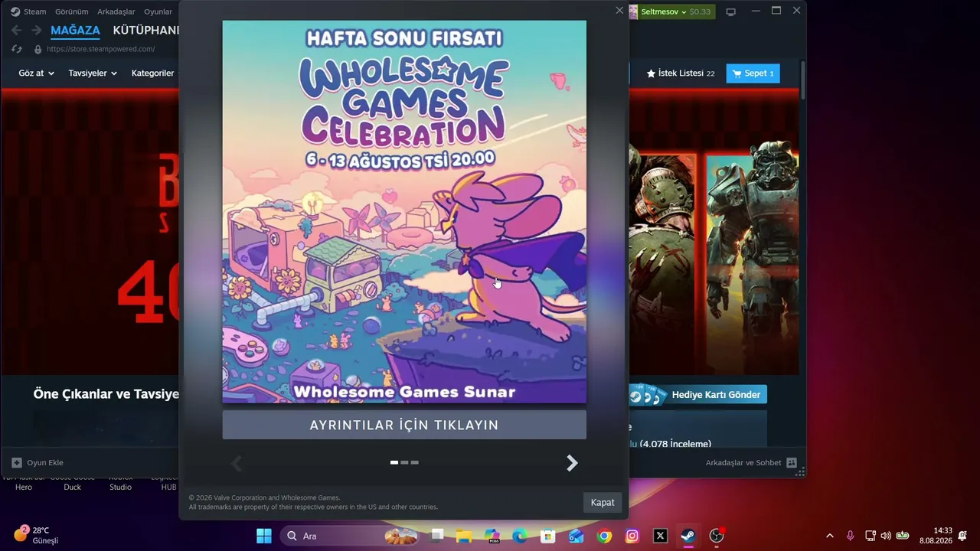Launch Microsoft Edge from the taskbar

pyautogui.click(x=520, y=536)
